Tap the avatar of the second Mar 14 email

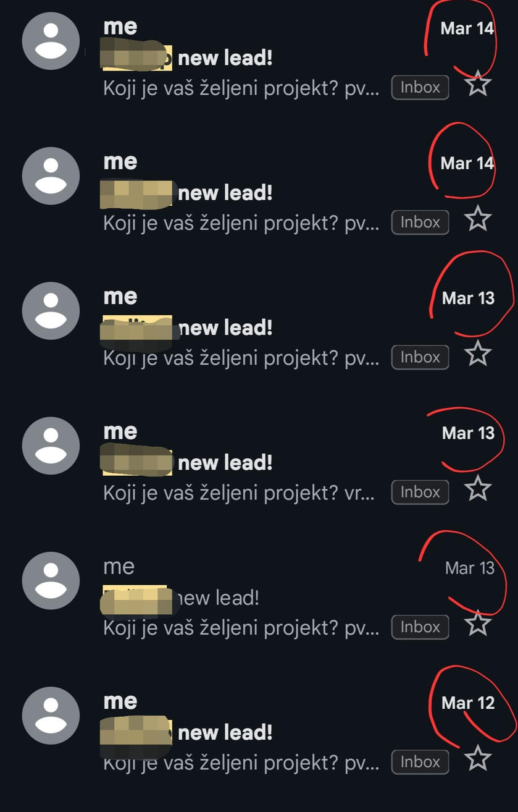pos(51,176)
